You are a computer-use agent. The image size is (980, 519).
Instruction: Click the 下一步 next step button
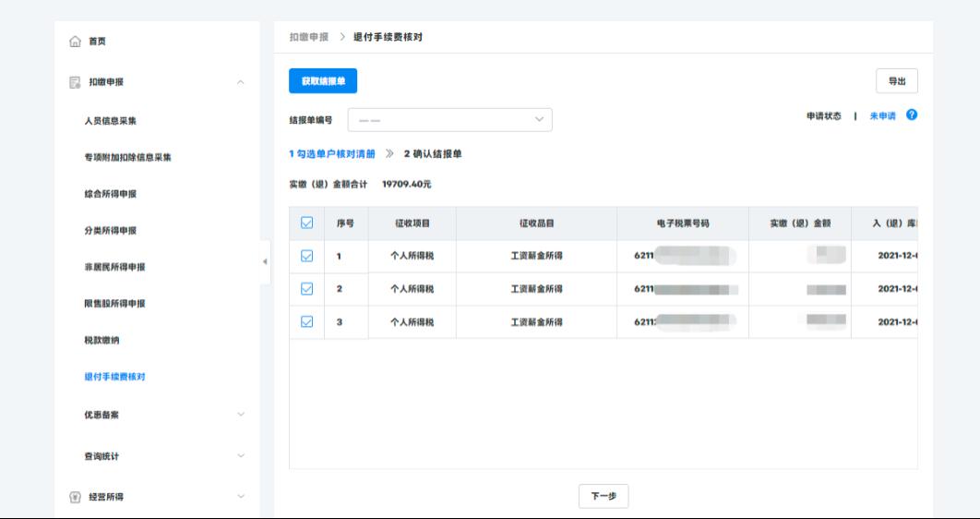click(x=604, y=496)
